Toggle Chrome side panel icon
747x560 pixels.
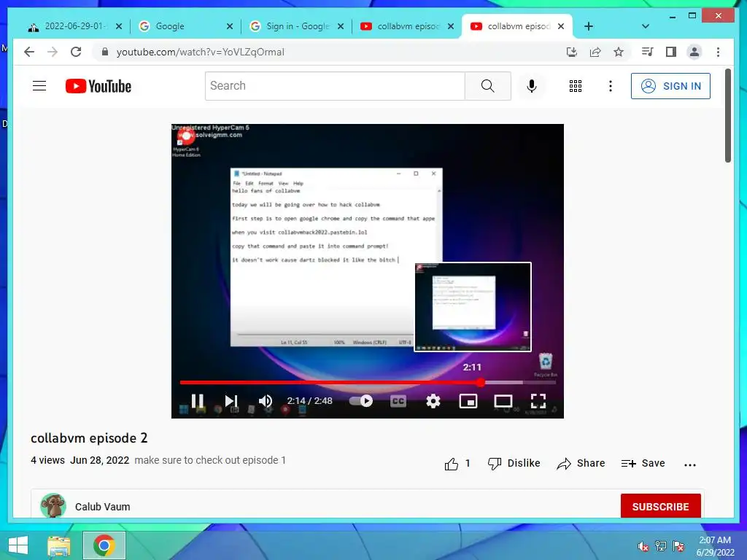pos(671,52)
